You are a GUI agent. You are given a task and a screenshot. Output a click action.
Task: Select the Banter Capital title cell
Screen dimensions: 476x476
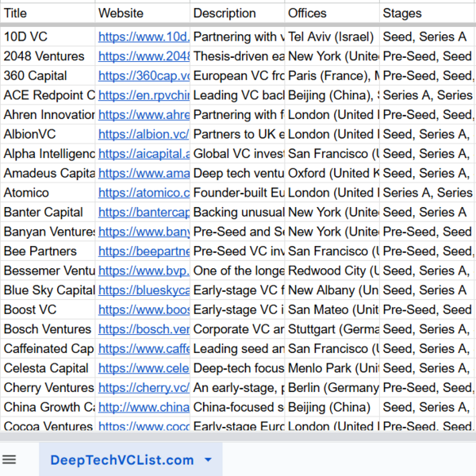(48, 212)
